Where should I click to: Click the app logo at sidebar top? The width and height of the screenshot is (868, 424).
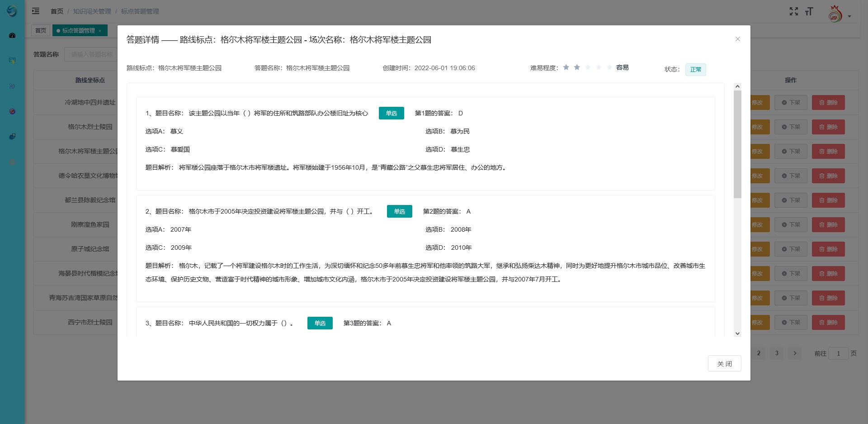coord(12,11)
